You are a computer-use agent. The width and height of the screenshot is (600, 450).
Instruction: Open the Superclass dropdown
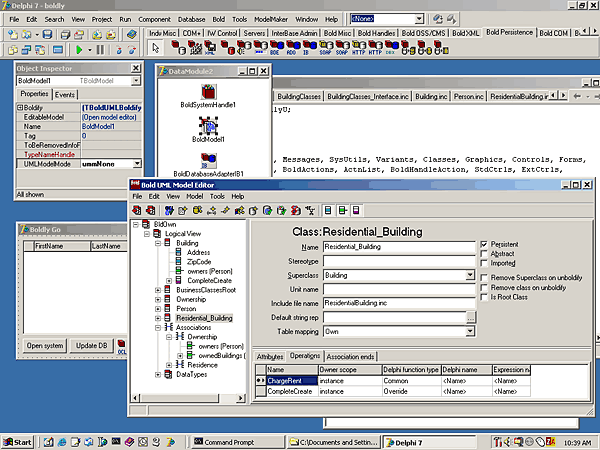[x=470, y=275]
